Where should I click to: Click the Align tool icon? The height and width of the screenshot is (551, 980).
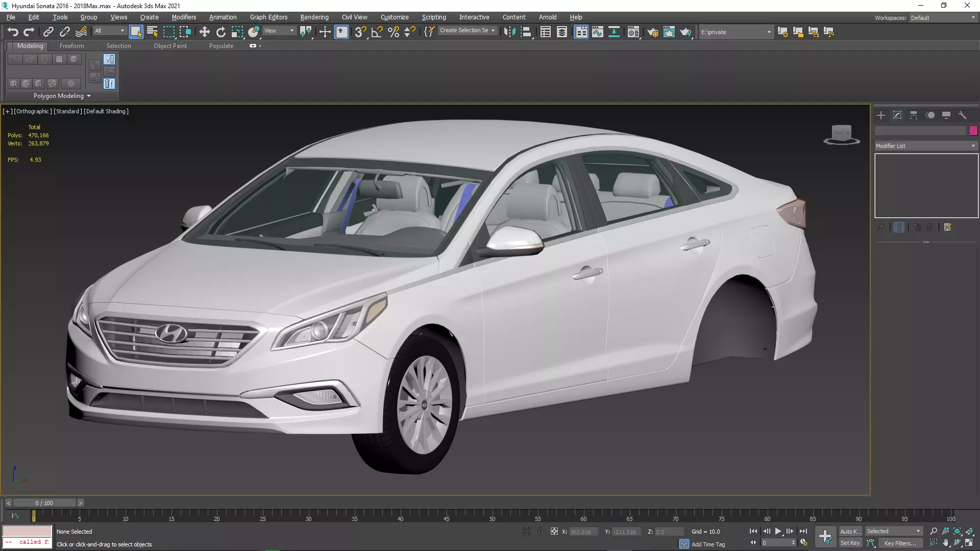click(x=526, y=32)
